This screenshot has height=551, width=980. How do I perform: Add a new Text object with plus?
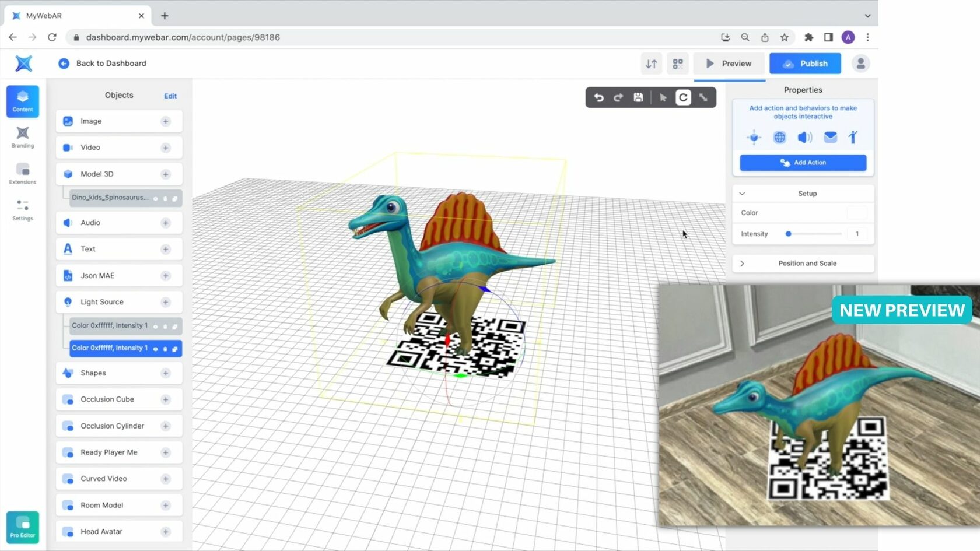[x=166, y=249]
